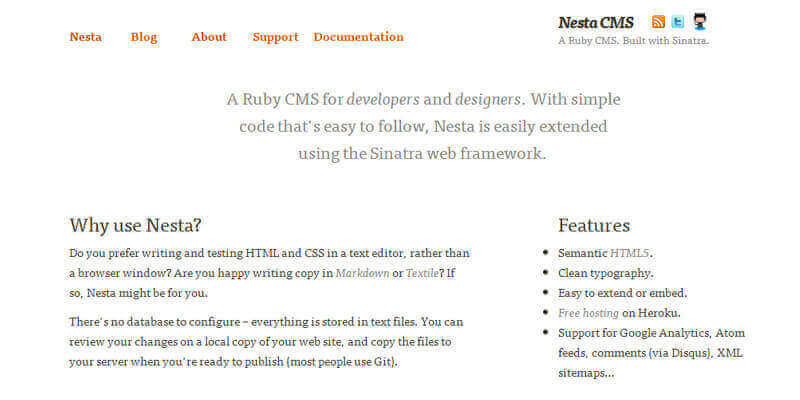Click the word 'developers' in the intro
Screen dimensions: 800x400
point(383,100)
